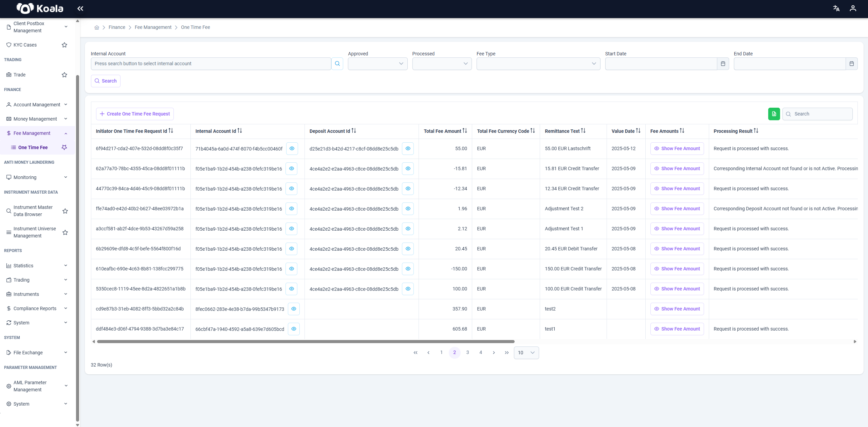Favorite Trade with star icon
Screen dimensions: 868x427
(x=64, y=75)
